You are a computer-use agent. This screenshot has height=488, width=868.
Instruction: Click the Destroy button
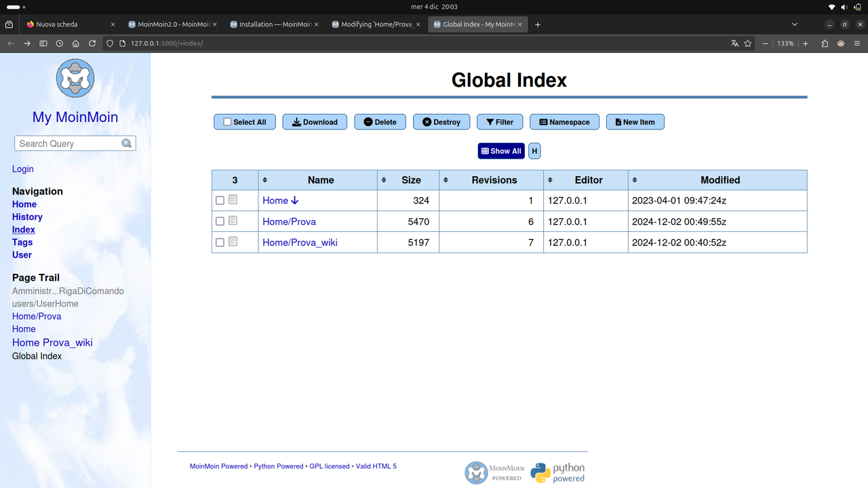(x=441, y=122)
